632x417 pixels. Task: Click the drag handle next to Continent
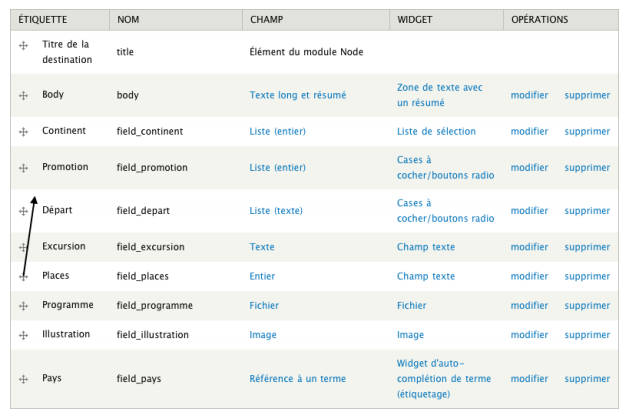[x=23, y=131]
